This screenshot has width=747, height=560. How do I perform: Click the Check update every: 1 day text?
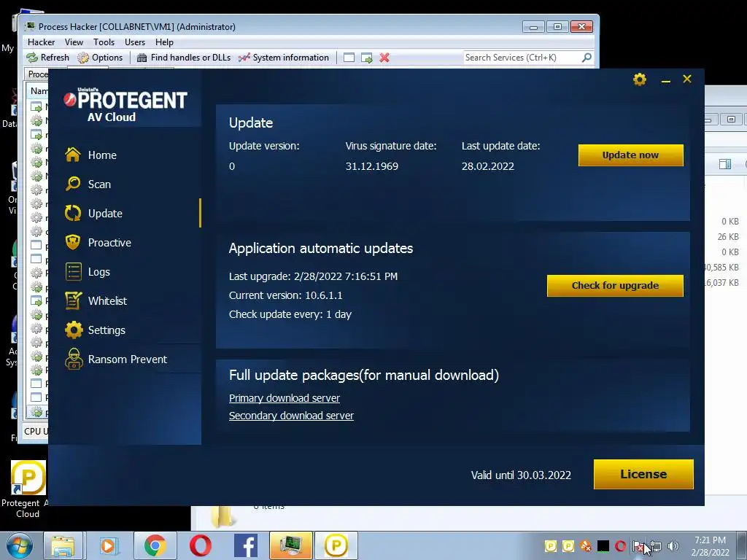pyautogui.click(x=290, y=314)
